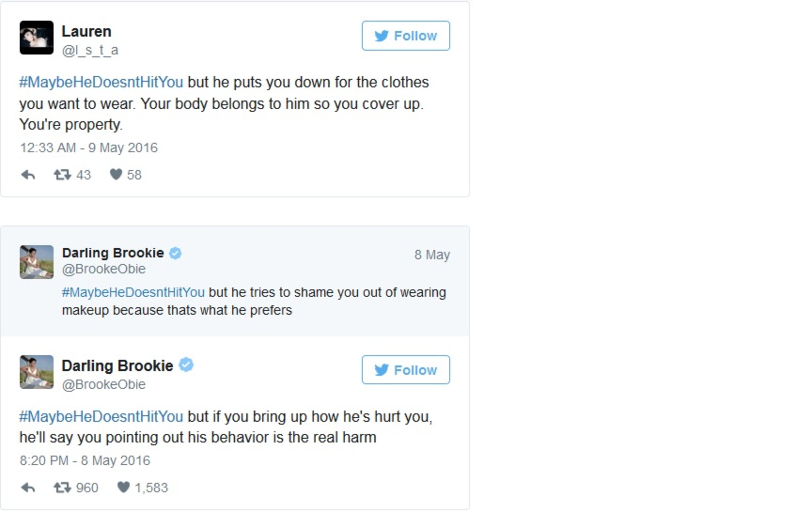Follow Lauren on Twitter
This screenshot has width=812, height=512.
coord(405,36)
